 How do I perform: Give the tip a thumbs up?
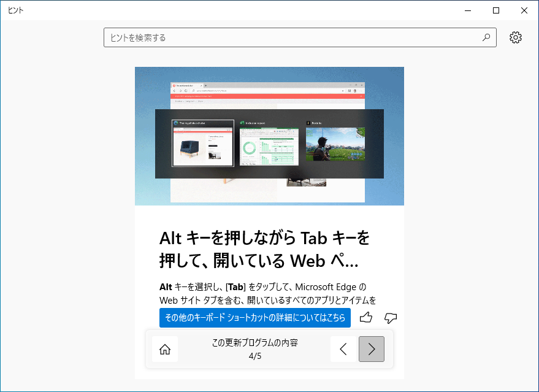pos(366,317)
